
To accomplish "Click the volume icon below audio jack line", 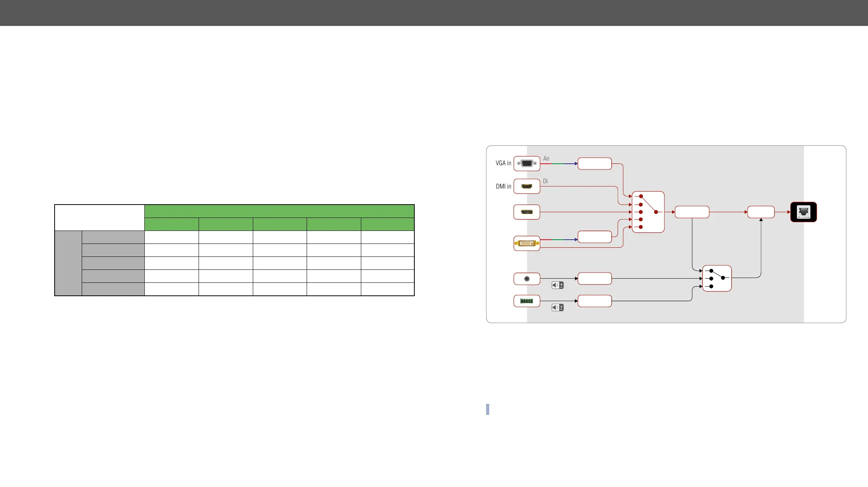I will 558,285.
